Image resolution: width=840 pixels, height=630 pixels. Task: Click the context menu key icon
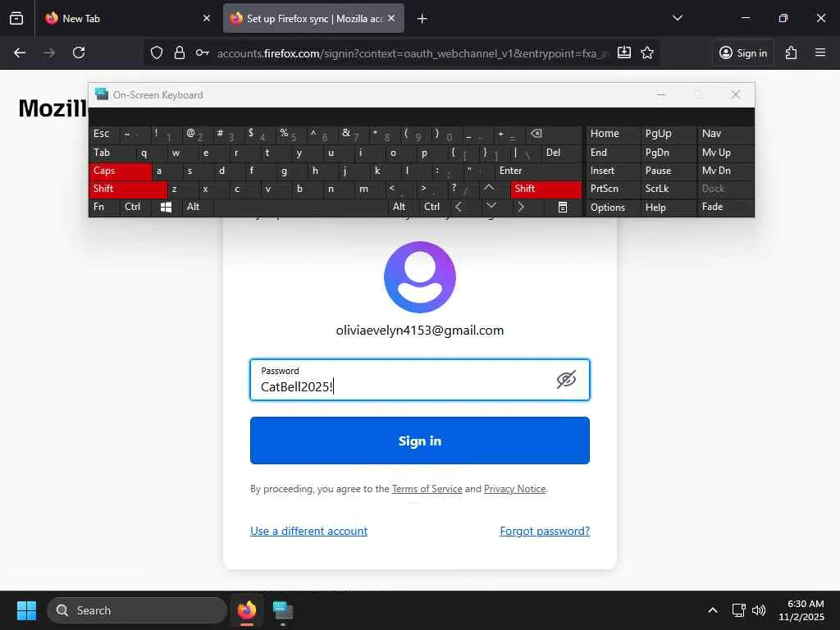(x=563, y=207)
